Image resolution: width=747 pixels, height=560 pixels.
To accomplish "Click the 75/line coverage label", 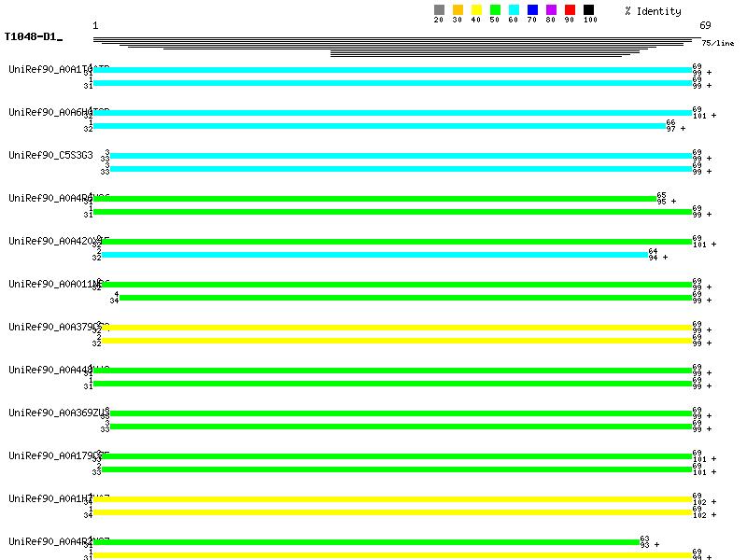I will (x=717, y=43).
